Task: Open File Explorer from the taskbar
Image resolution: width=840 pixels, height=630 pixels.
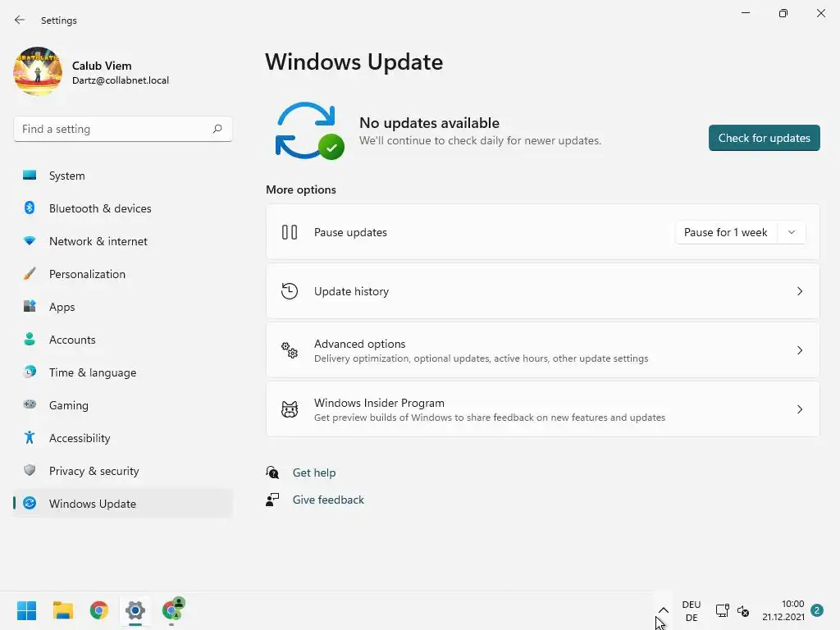Action: pos(62,610)
